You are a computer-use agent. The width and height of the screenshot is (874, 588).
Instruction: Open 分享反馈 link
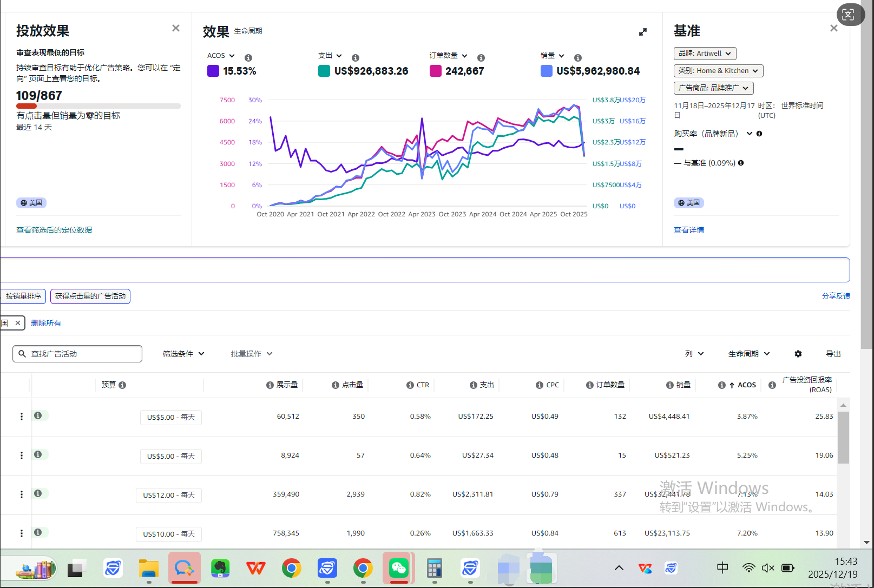coord(836,296)
